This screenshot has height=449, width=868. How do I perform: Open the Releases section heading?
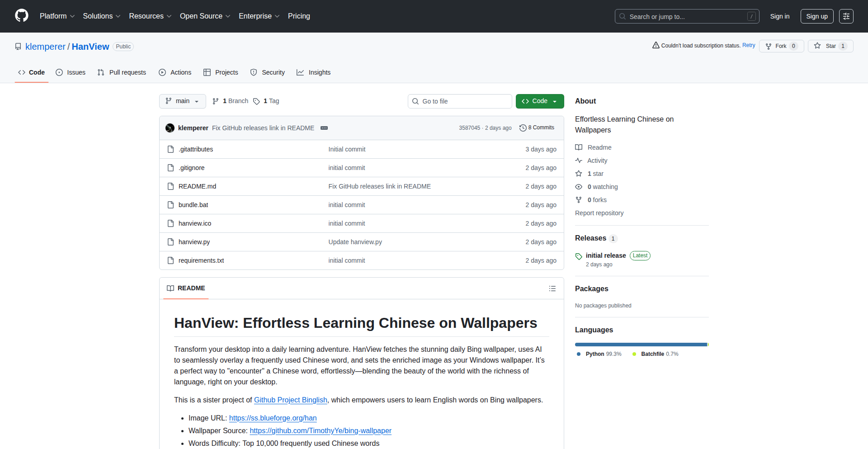[590, 238]
